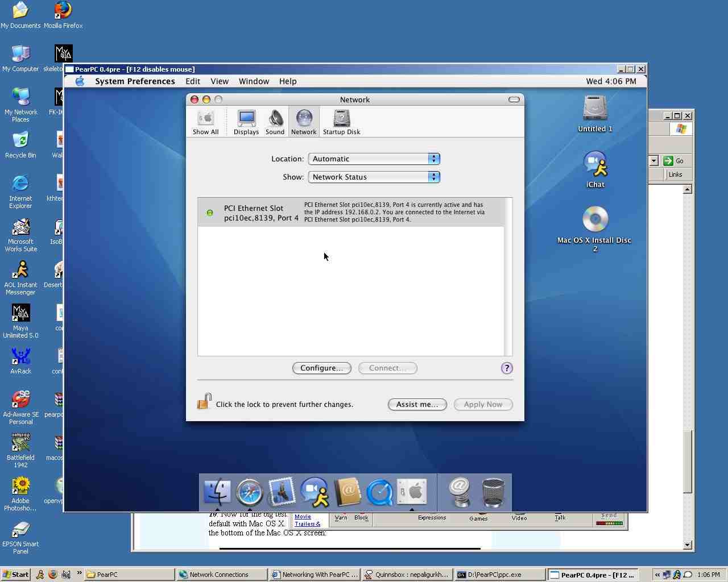Open iChat in the Dock

[x=315, y=492]
